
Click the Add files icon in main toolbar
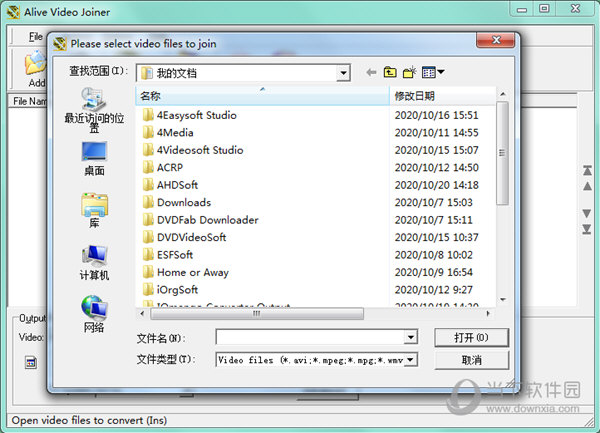coord(36,63)
